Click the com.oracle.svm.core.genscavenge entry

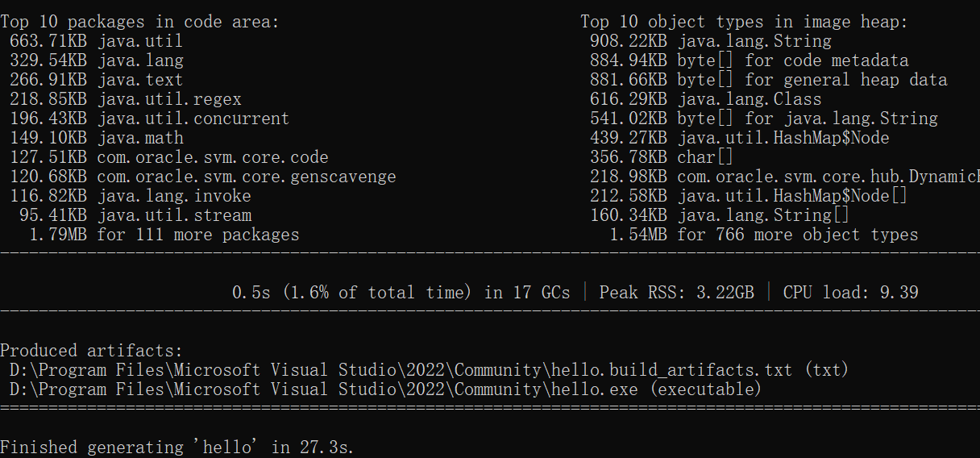(246, 177)
